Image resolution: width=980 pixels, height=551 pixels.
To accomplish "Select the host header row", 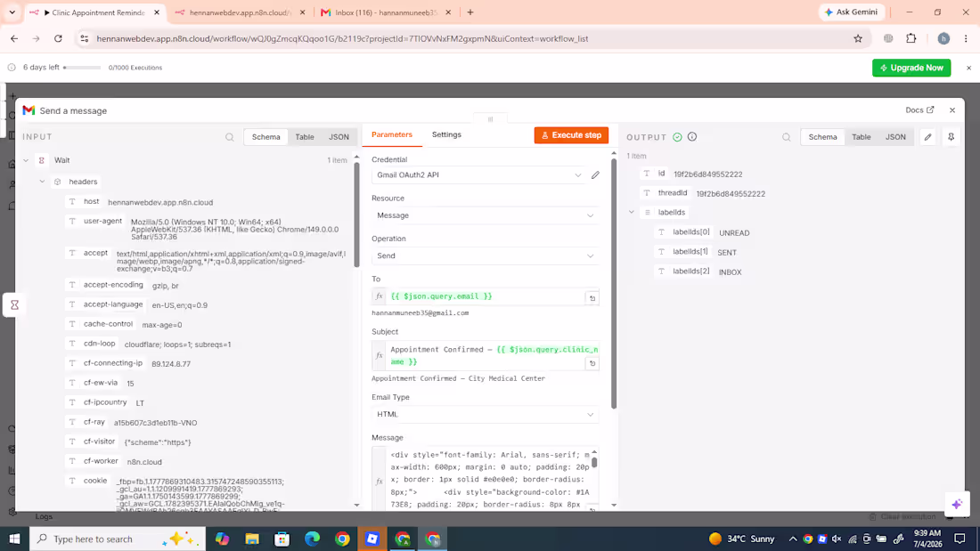I will (x=140, y=202).
